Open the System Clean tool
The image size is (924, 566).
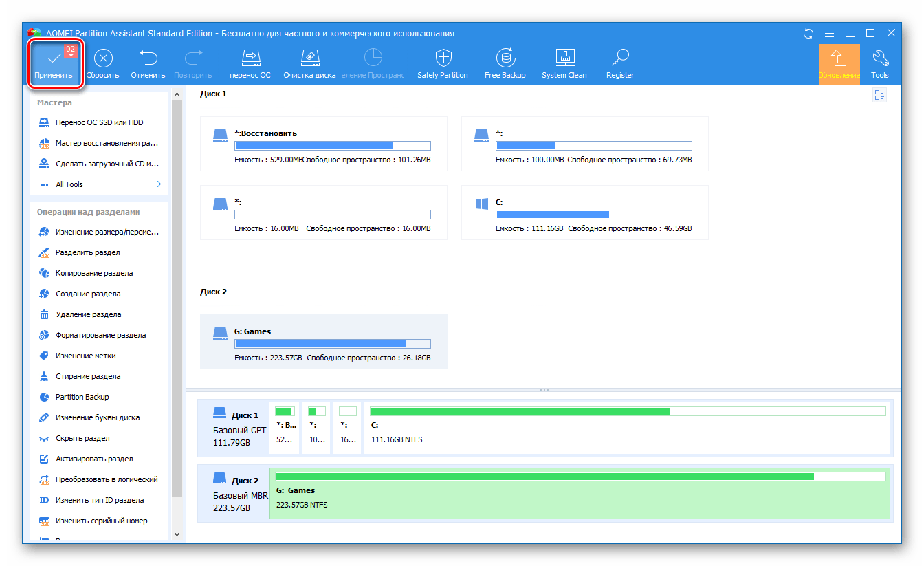(564, 59)
